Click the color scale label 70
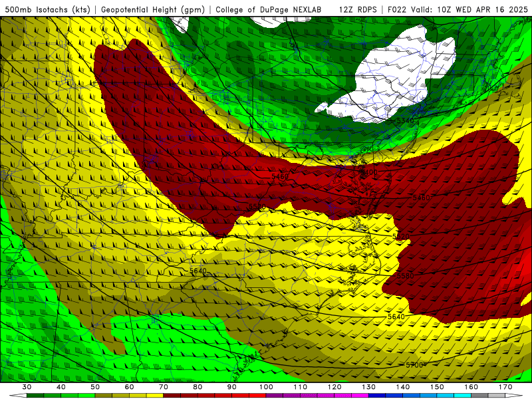This screenshot has width=532, height=399. 164,387
